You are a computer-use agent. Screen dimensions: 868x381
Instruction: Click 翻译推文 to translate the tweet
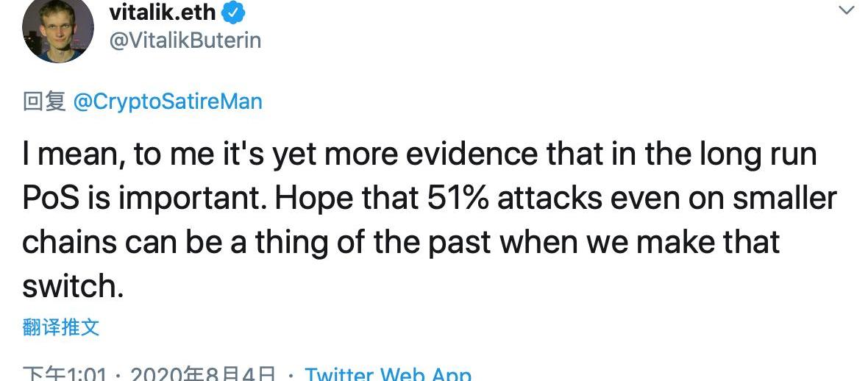pyautogui.click(x=61, y=327)
